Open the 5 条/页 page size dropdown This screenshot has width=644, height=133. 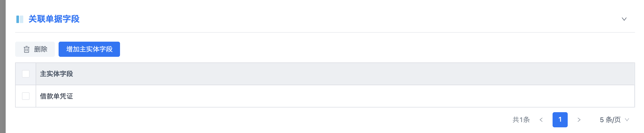614,120
